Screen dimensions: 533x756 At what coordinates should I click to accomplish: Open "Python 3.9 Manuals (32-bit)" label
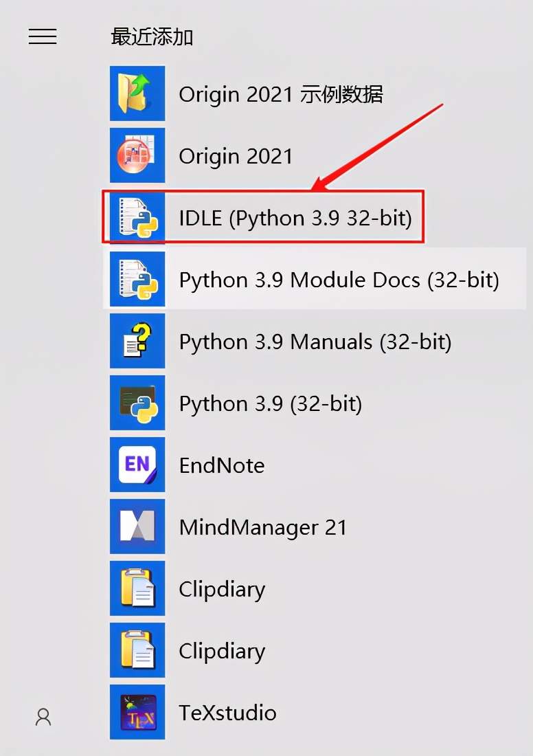(x=315, y=342)
